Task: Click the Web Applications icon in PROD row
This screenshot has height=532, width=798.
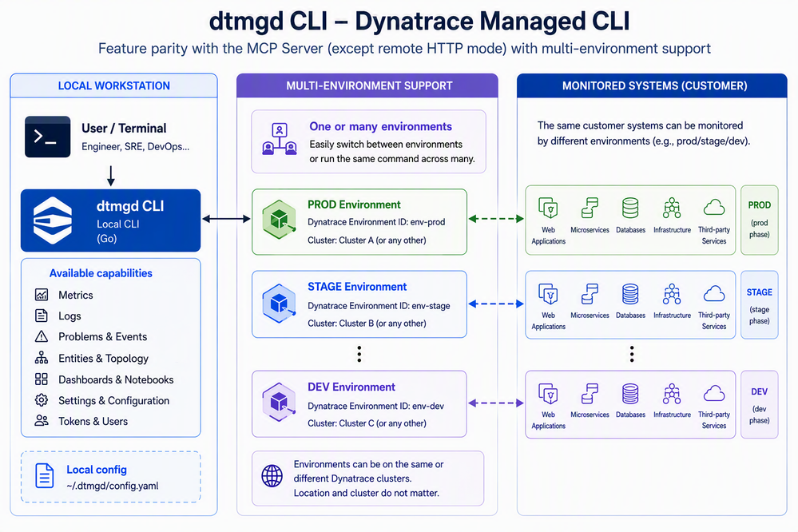Action: click(x=548, y=208)
